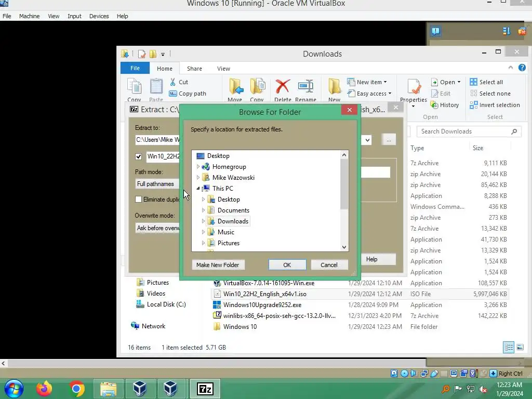The width and height of the screenshot is (532, 399).
Task: Expand the Homegroup tree node
Action: tap(198, 167)
